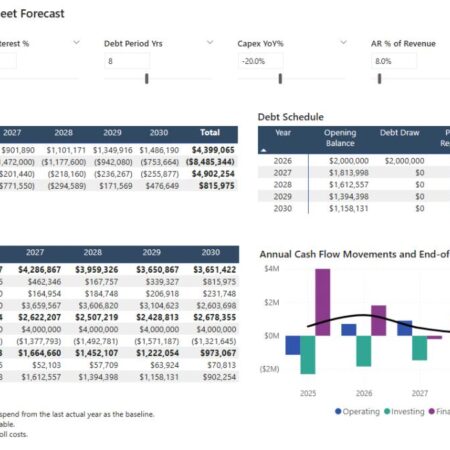Click the Debt Period Yrs value field showing 8

tap(127, 61)
